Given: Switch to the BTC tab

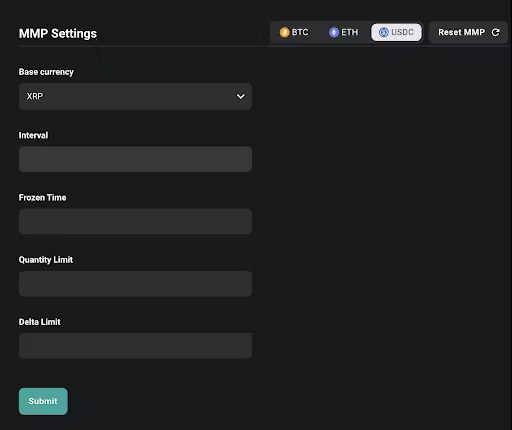Looking at the screenshot, I should (294, 32).
